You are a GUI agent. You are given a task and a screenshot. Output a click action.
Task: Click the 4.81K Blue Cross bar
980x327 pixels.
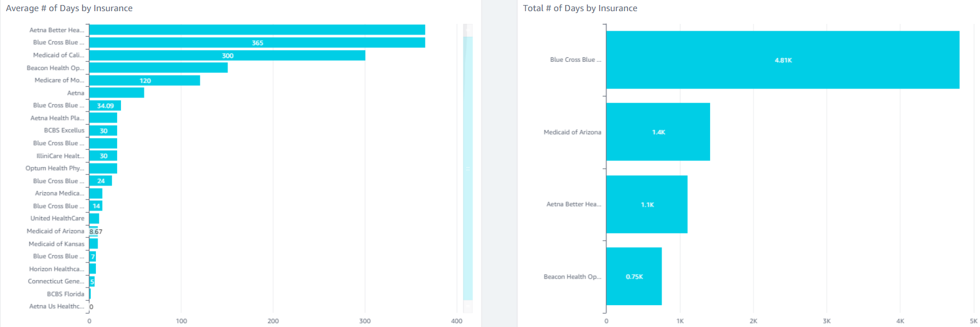point(782,60)
